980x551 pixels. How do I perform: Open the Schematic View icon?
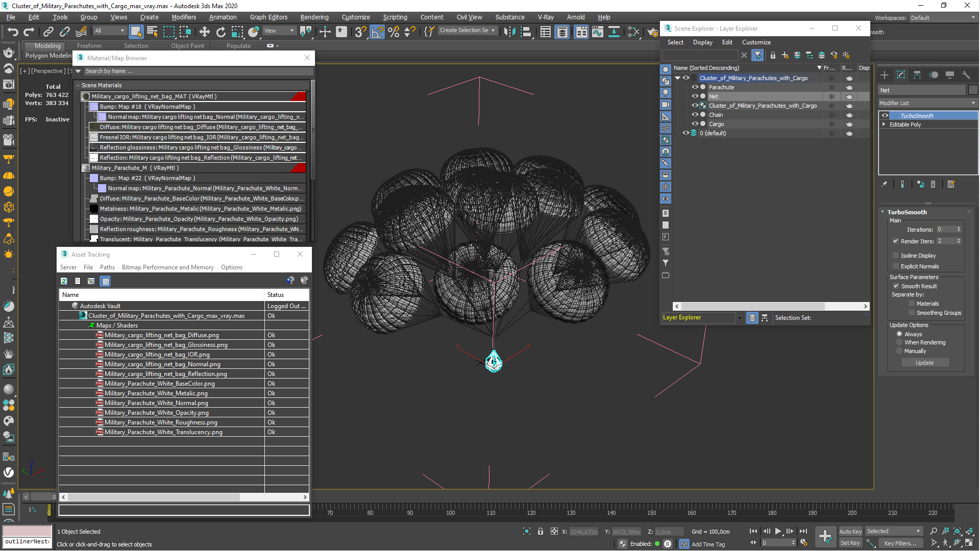coord(614,32)
